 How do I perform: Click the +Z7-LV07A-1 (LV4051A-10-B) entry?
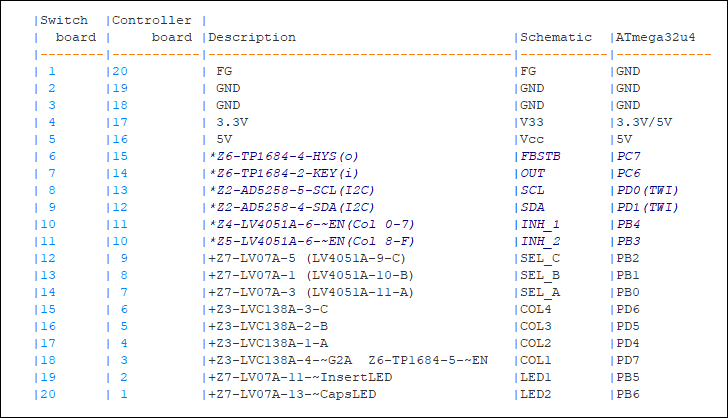(311, 275)
